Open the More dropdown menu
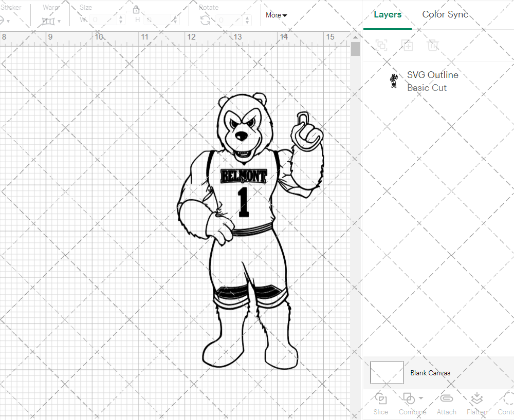 click(276, 15)
